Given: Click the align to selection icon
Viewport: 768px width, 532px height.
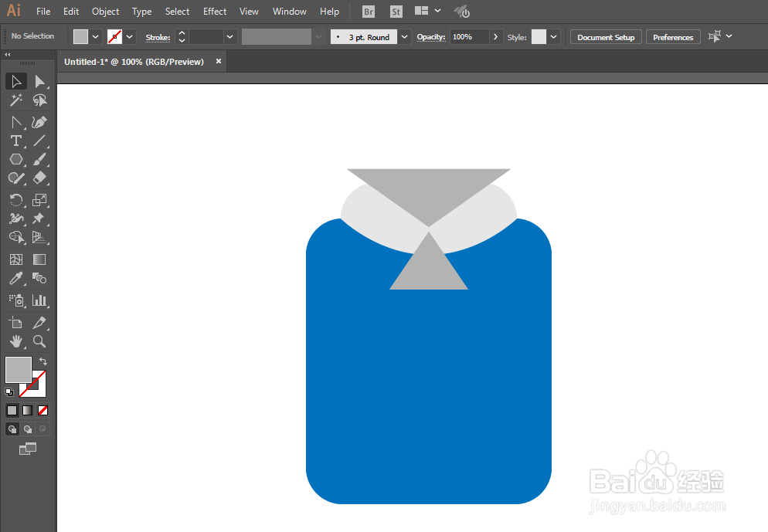Looking at the screenshot, I should point(715,36).
